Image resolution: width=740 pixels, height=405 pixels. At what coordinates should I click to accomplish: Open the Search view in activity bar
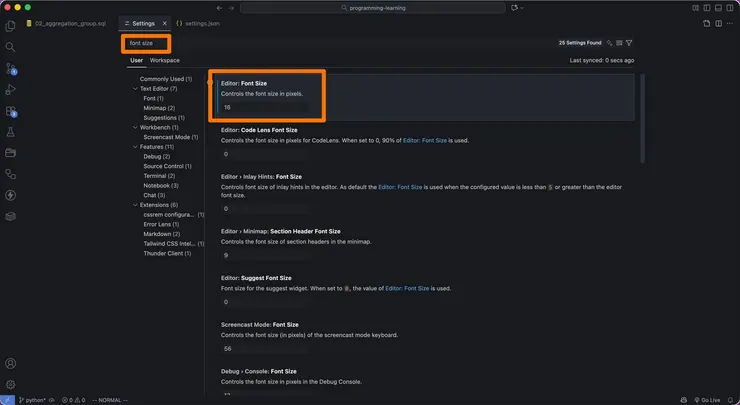tap(10, 47)
